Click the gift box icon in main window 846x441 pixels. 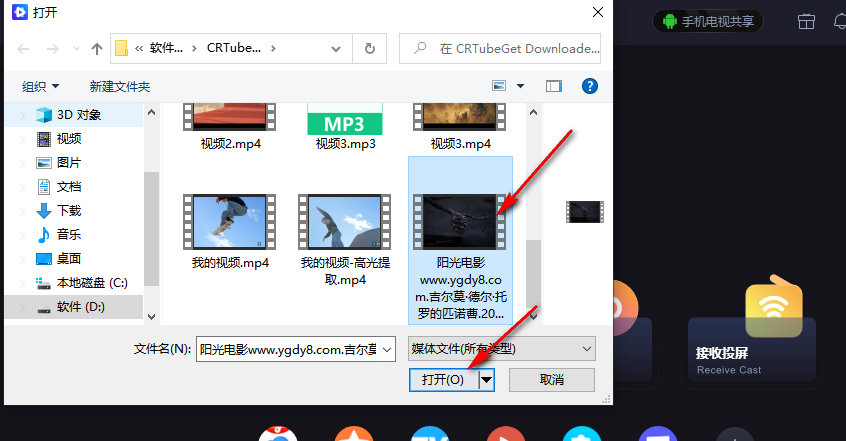click(806, 22)
